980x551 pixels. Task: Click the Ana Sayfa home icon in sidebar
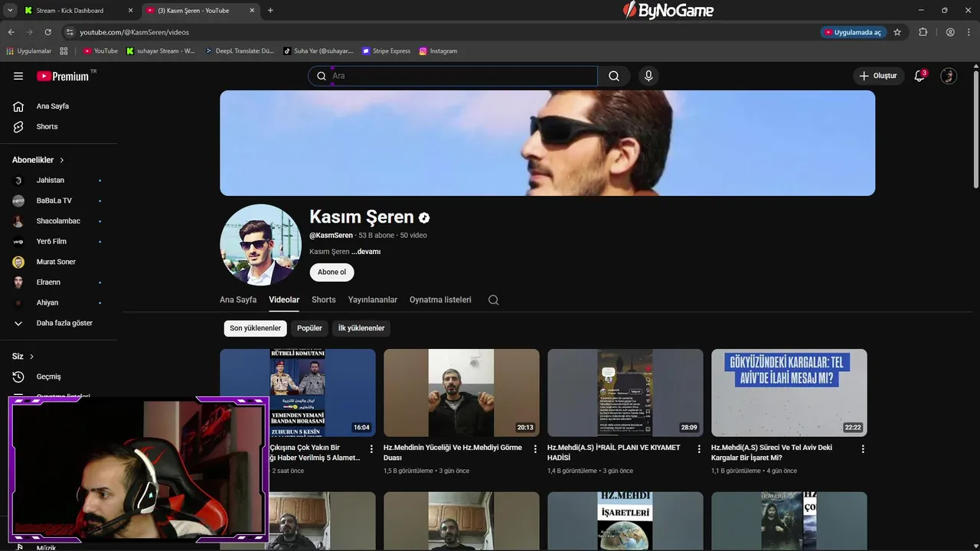(x=18, y=106)
